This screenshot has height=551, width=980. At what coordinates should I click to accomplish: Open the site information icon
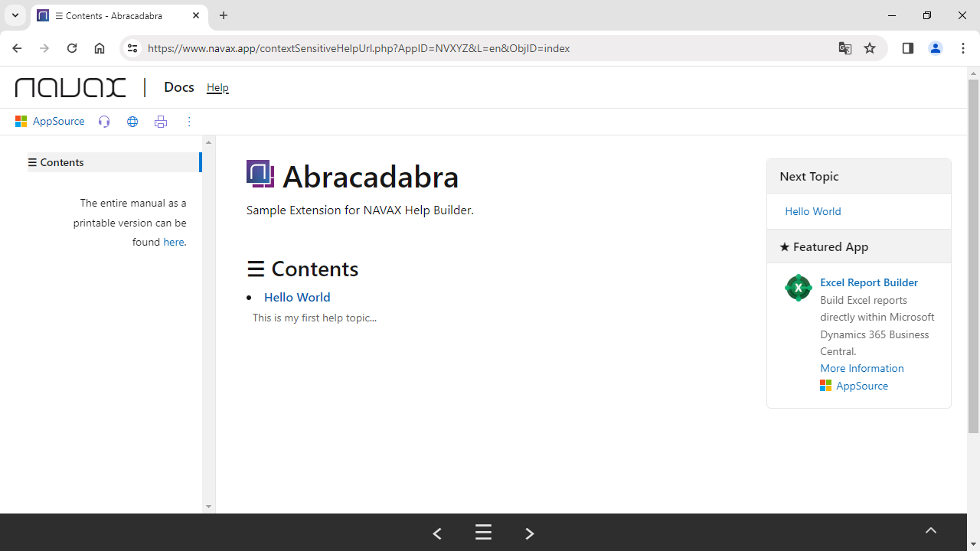[132, 48]
